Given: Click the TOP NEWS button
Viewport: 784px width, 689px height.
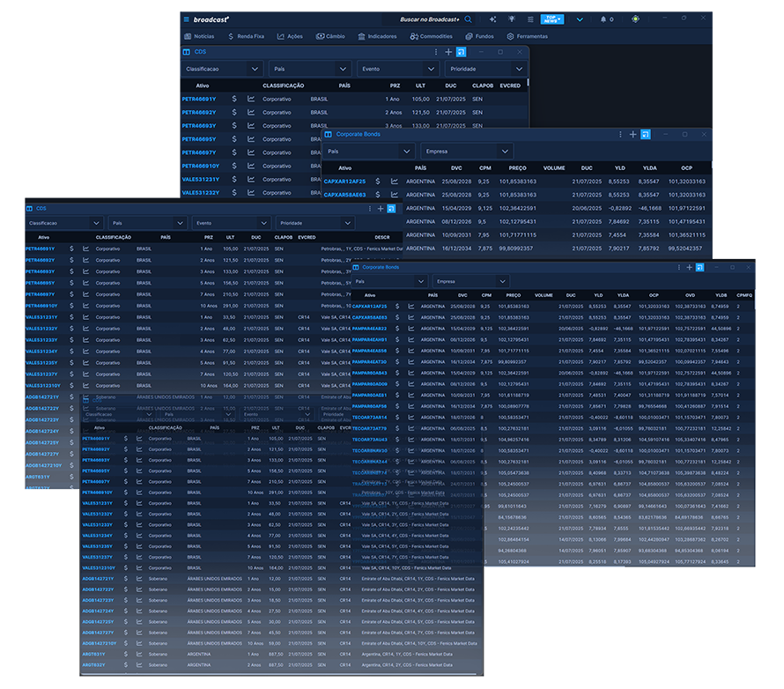Looking at the screenshot, I should point(552,19).
